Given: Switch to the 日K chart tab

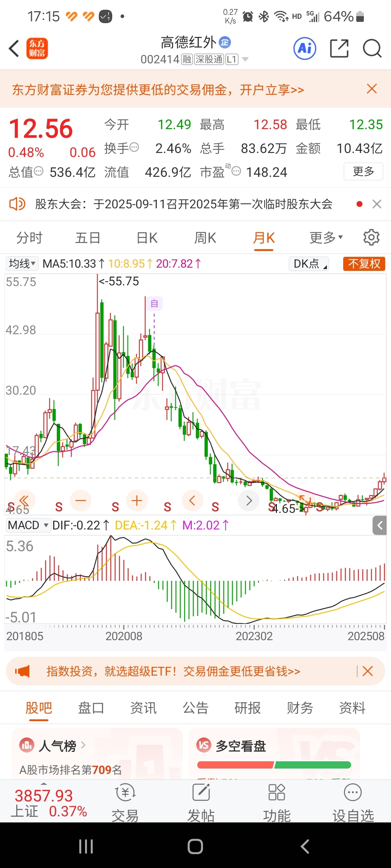Looking at the screenshot, I should pyautogui.click(x=147, y=238).
